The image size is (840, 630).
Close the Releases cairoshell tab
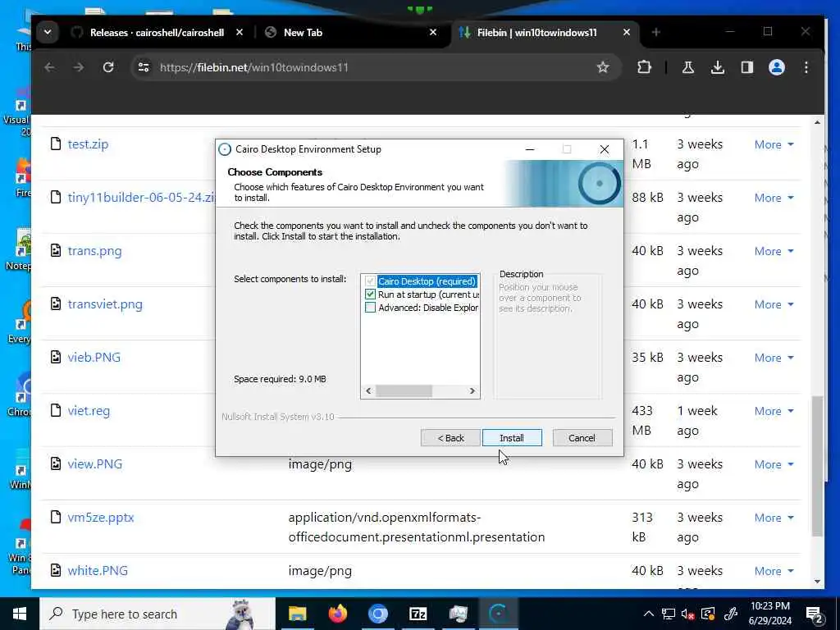pyautogui.click(x=240, y=33)
